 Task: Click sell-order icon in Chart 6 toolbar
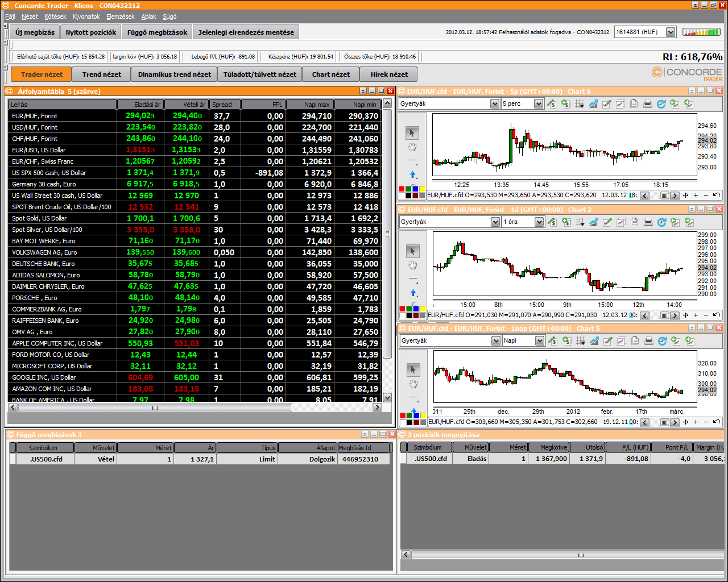click(551, 103)
